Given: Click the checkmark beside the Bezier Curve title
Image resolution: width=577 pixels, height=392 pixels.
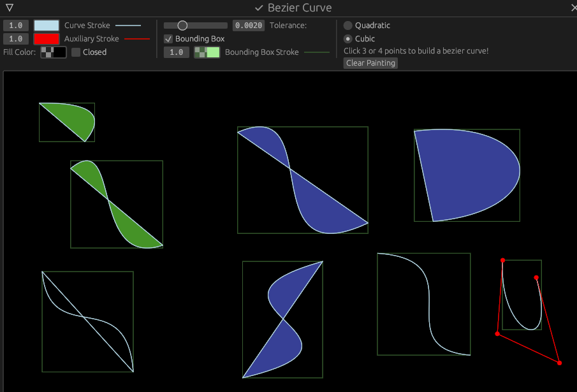Looking at the screenshot, I should point(258,8).
